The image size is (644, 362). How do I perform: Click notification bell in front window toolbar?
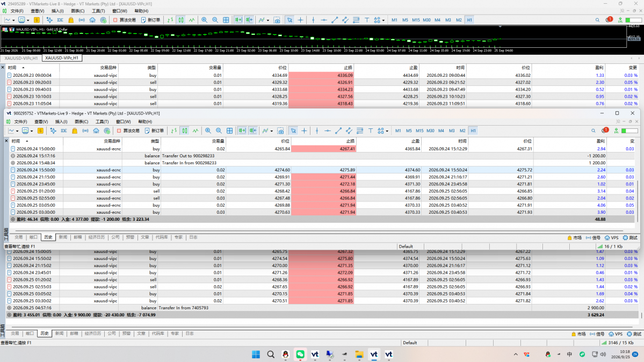605,131
